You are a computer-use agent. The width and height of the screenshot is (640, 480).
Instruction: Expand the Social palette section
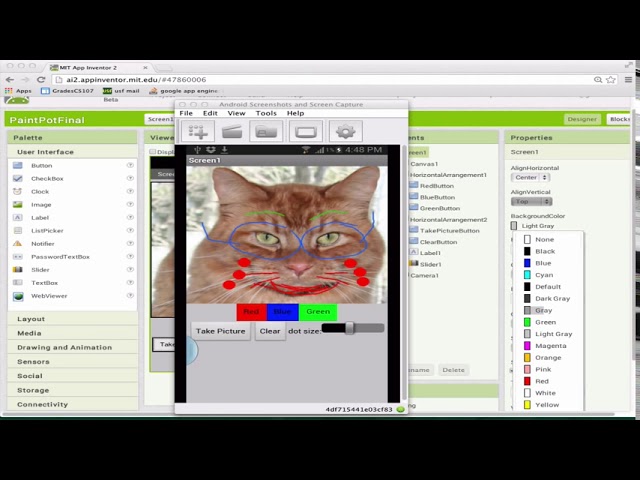click(73, 376)
